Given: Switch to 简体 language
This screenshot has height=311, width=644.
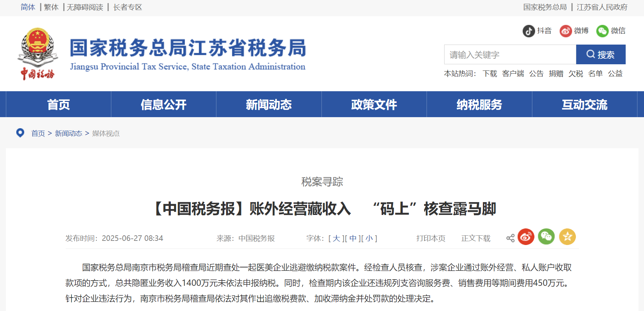Looking at the screenshot, I should pos(28,7).
